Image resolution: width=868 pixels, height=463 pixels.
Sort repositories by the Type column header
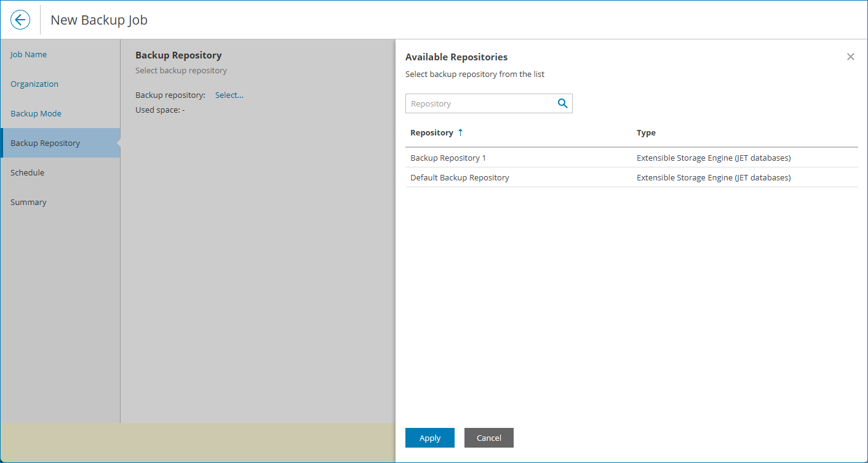646,132
